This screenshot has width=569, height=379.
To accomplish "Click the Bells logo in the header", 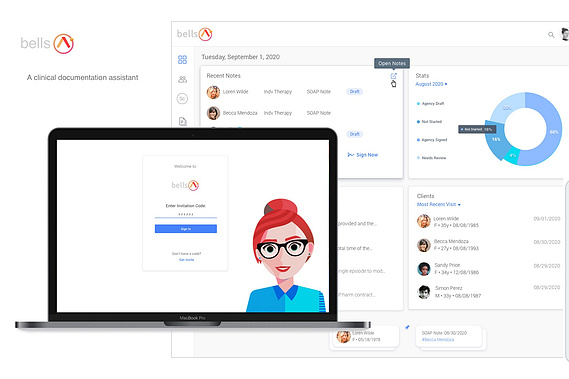I will (x=194, y=34).
